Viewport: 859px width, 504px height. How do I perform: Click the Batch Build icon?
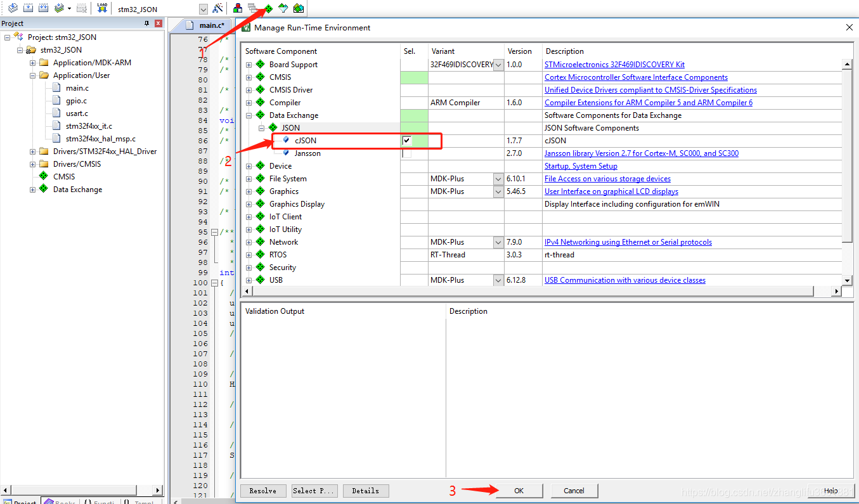point(57,8)
